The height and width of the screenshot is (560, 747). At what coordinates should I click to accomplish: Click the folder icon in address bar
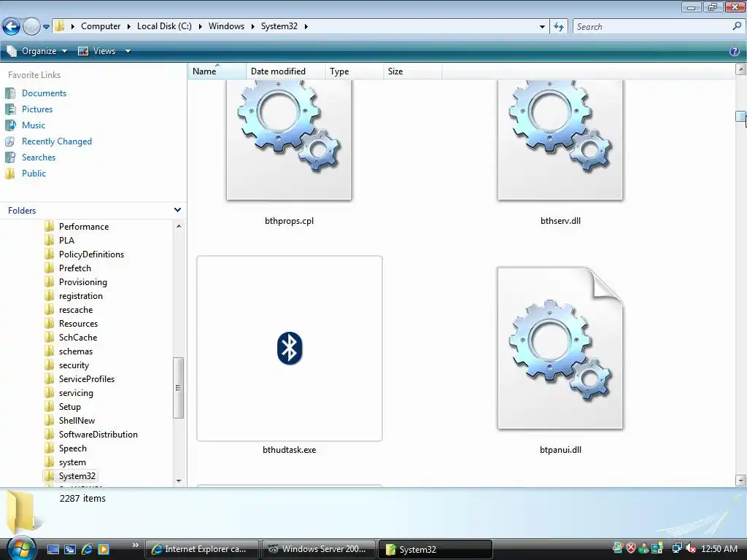pos(60,26)
